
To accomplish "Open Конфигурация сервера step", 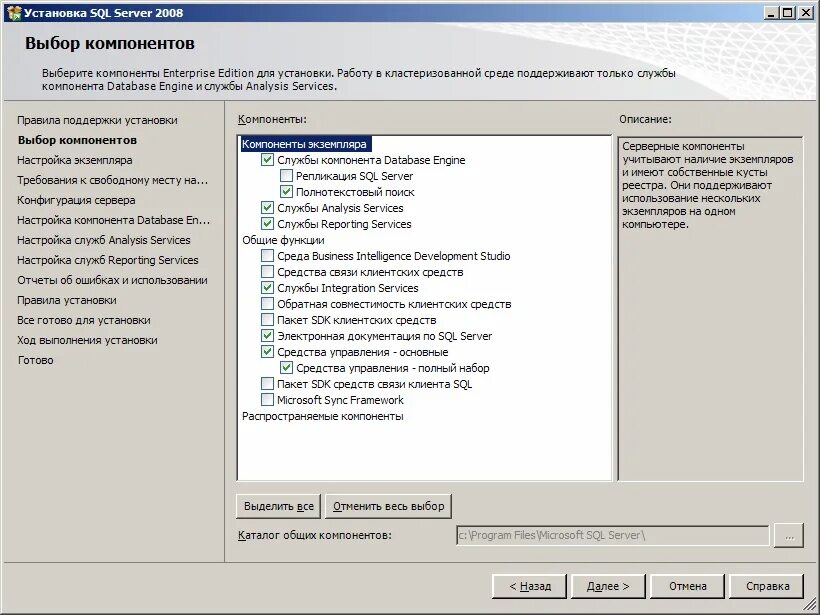I will coord(76,200).
